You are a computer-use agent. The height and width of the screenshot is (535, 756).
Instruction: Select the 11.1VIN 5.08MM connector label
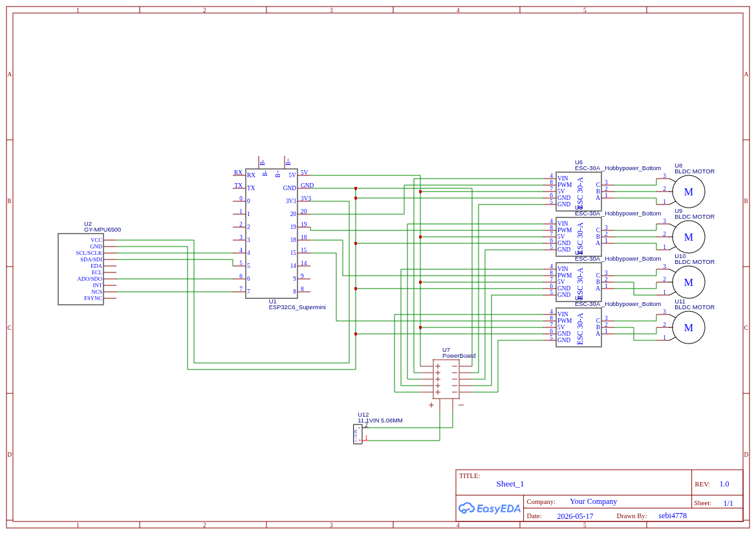(x=380, y=420)
